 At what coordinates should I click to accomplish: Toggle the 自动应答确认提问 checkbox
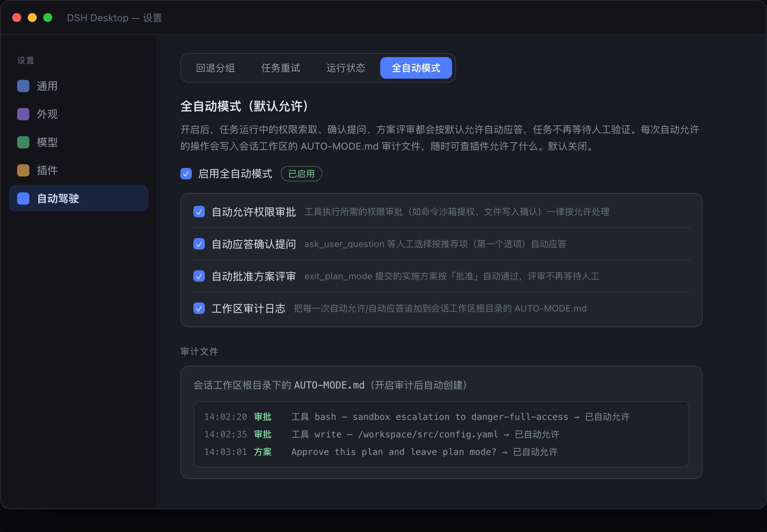(x=199, y=244)
